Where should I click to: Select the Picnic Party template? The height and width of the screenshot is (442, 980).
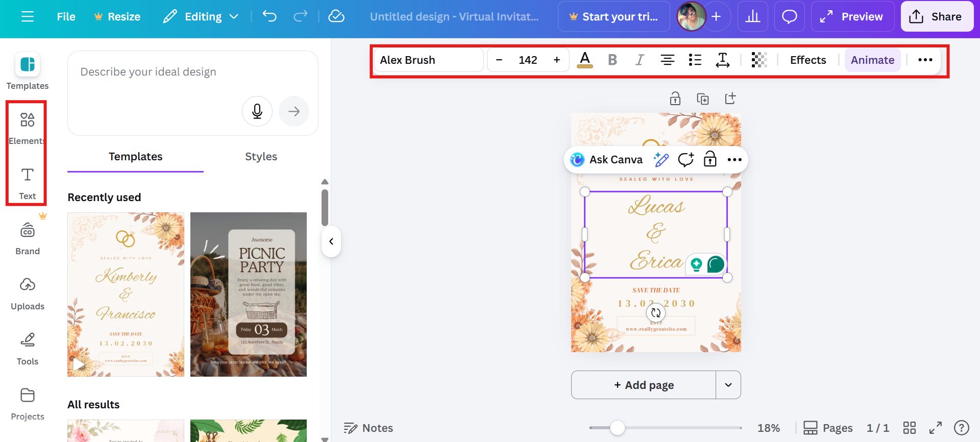click(x=249, y=294)
